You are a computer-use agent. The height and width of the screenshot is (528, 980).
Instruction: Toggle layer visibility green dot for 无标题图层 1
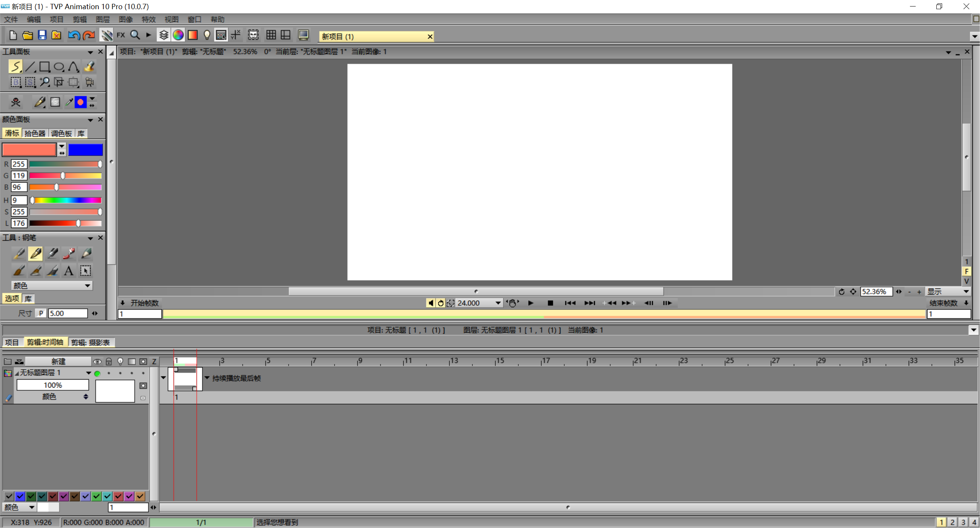(97, 373)
